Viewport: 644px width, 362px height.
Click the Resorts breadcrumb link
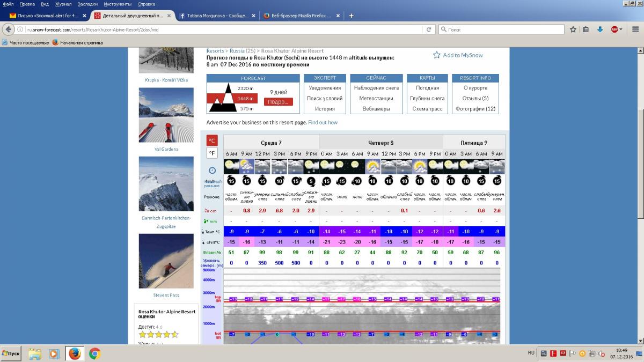[x=215, y=51]
